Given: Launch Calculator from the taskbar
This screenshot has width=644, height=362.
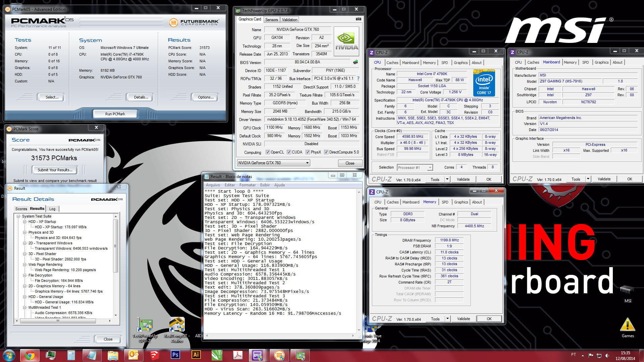Looking at the screenshot, I should click(x=71, y=355).
